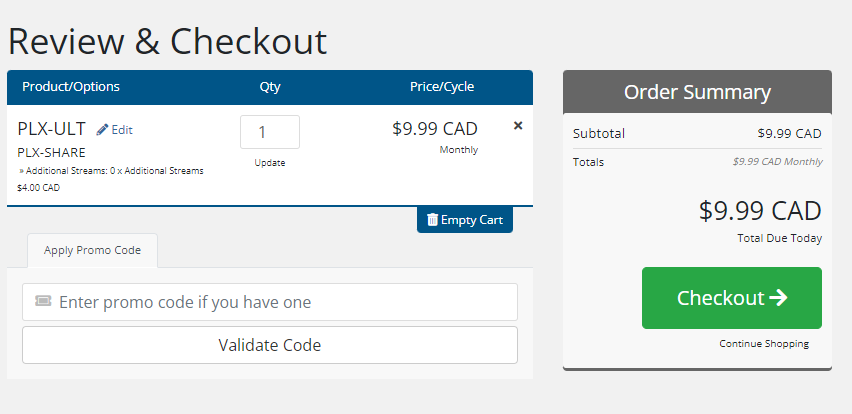Click the Empty Cart button label
The image size is (852, 414).
coord(472,220)
